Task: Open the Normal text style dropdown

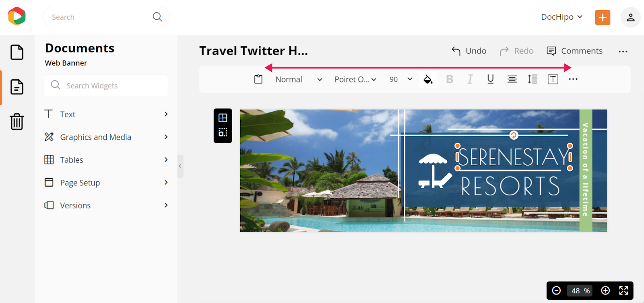Action: pos(299,79)
